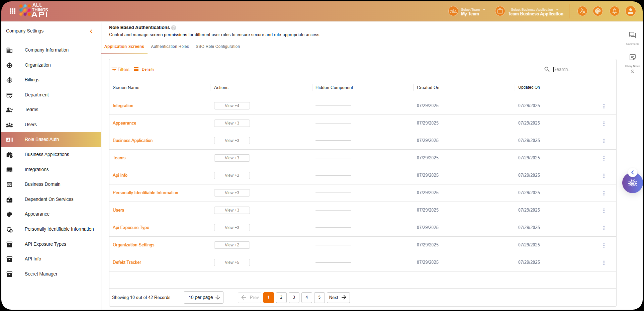The height and width of the screenshot is (311, 644).
Task: Click the user profile avatar icon
Action: pos(630,11)
